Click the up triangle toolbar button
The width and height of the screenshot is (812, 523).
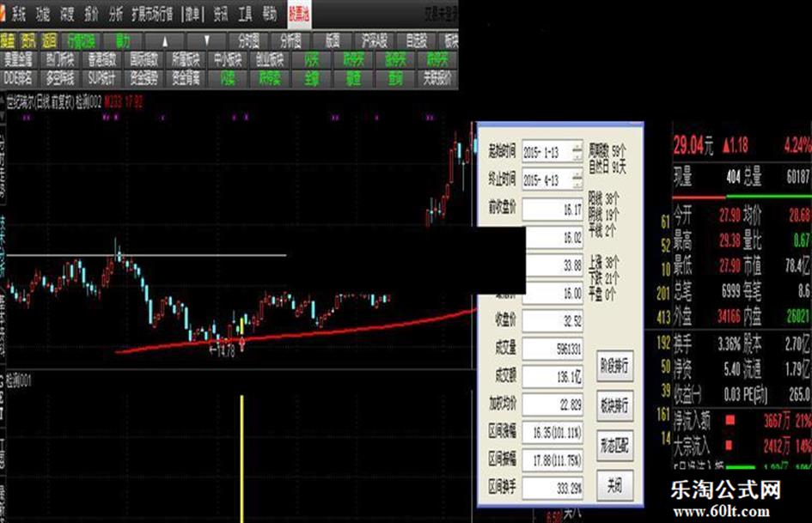(x=165, y=41)
